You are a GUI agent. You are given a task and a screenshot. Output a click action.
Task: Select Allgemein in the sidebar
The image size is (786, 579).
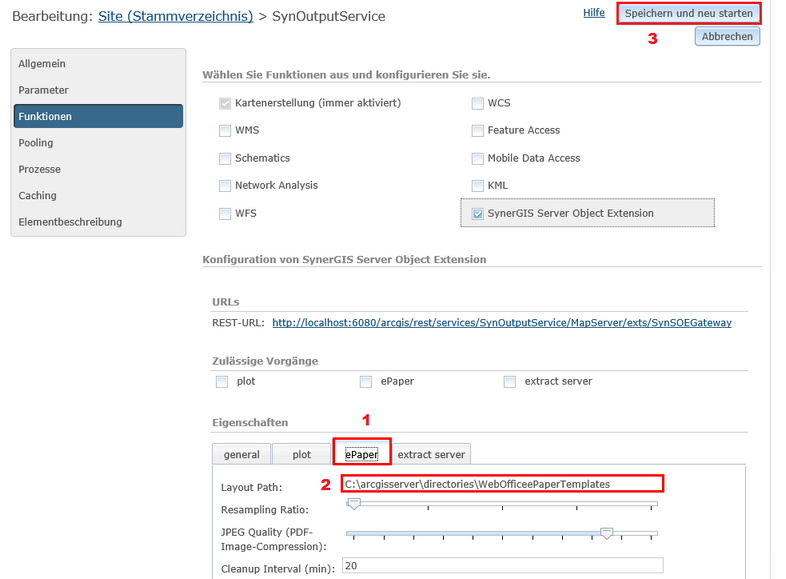[x=42, y=64]
